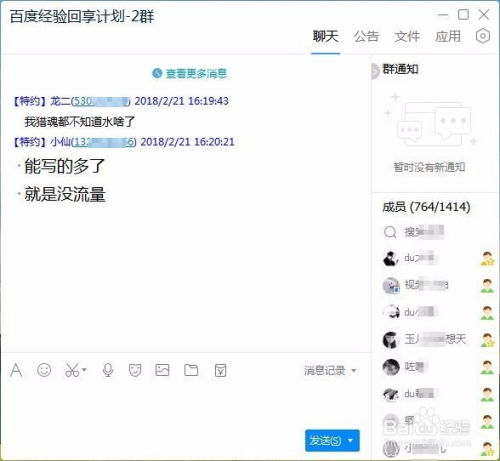500x461 pixels.
Task: Click the microphone voice message icon
Action: tap(108, 370)
